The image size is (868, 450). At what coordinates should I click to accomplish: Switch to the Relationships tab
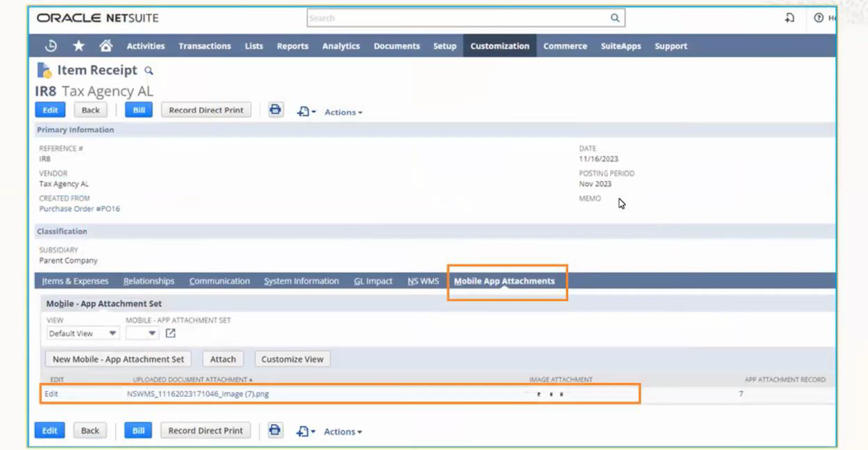[x=149, y=281]
